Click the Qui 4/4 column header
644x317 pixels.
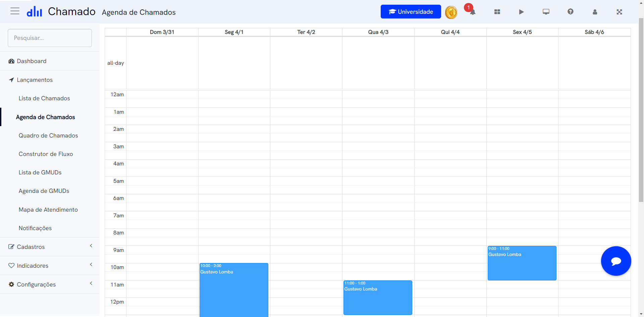point(450,32)
